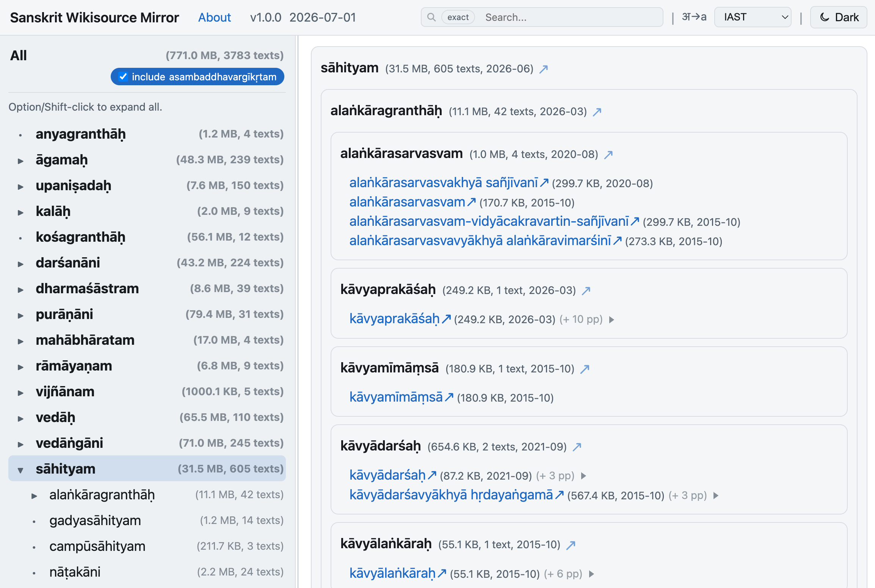Click the moon icon in Dark button
The height and width of the screenshot is (588, 875).
coord(825,17)
